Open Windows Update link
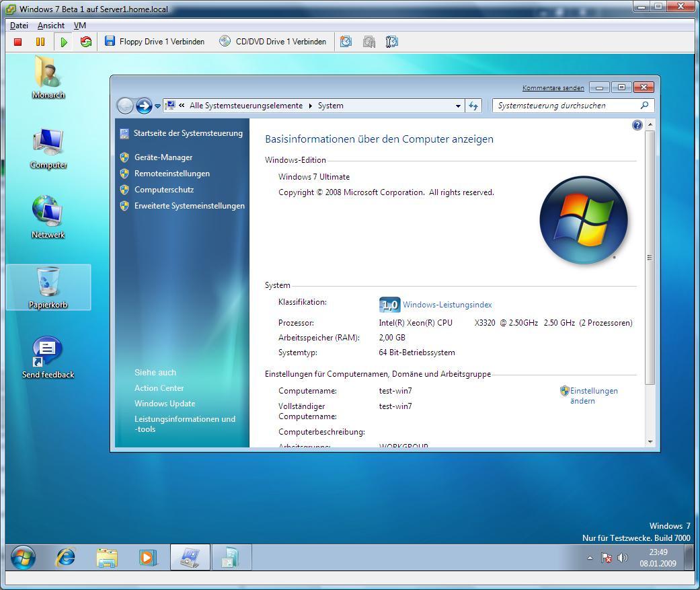Image resolution: width=700 pixels, height=590 pixels. [165, 403]
